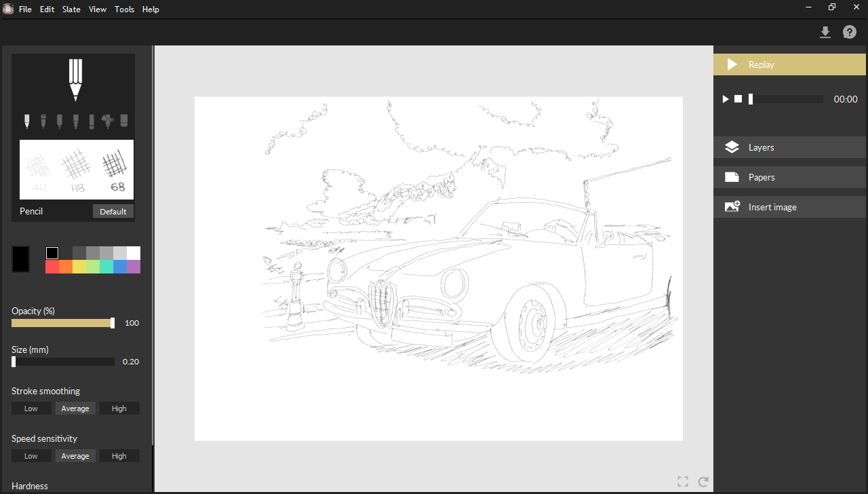Viewport: 868px width, 494px height.
Task: Select the ink pen tool icon
Action: pyautogui.click(x=43, y=121)
